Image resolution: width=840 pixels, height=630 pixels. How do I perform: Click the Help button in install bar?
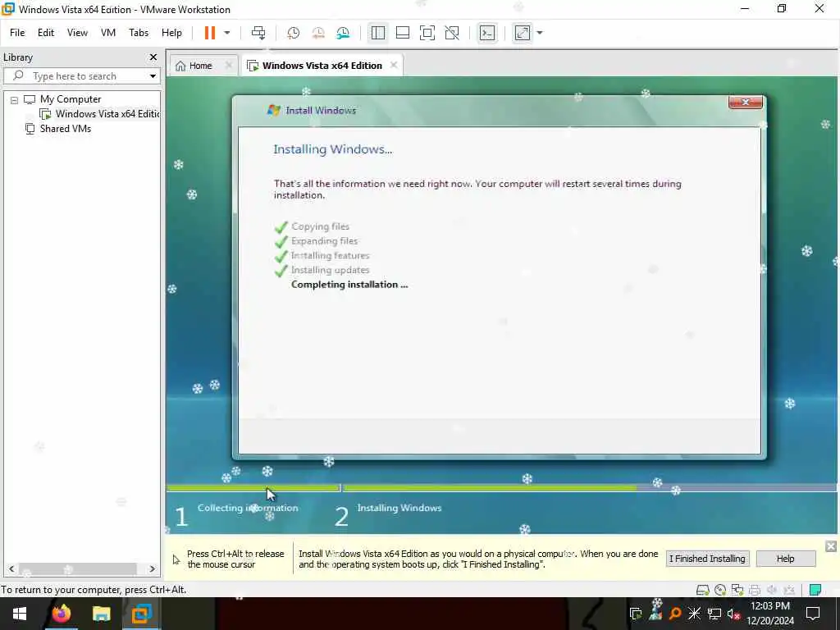click(785, 559)
